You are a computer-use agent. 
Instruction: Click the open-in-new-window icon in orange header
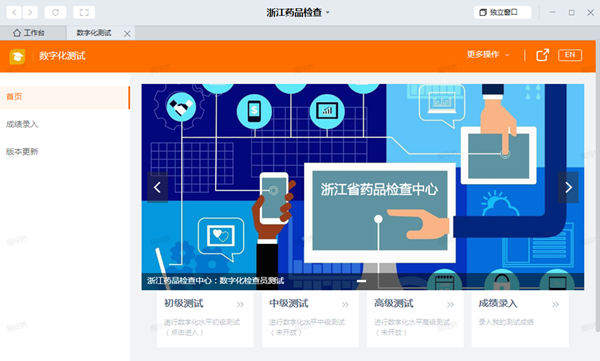(542, 55)
